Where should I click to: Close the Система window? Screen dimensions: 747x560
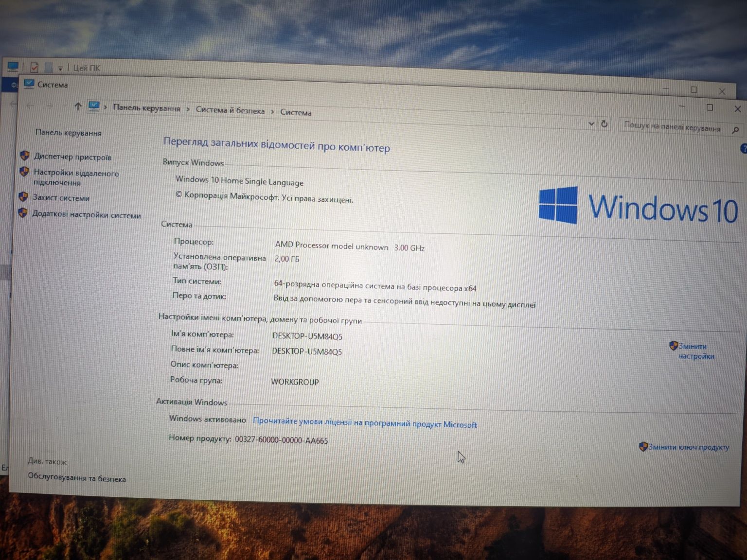coord(737,109)
